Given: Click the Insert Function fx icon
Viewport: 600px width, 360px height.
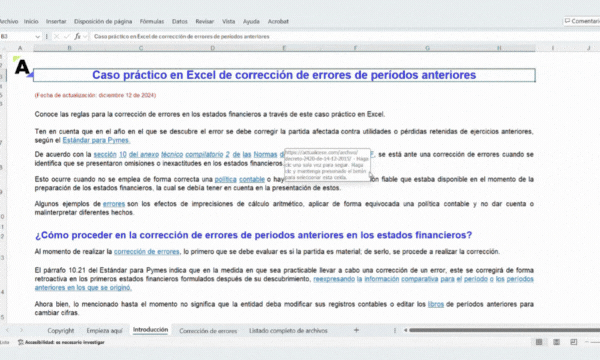Looking at the screenshot, I should [x=77, y=36].
